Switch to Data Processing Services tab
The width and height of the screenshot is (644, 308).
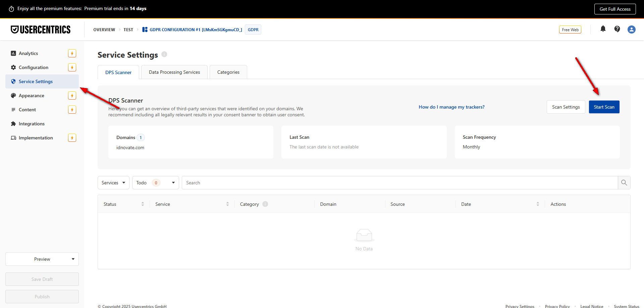click(174, 72)
